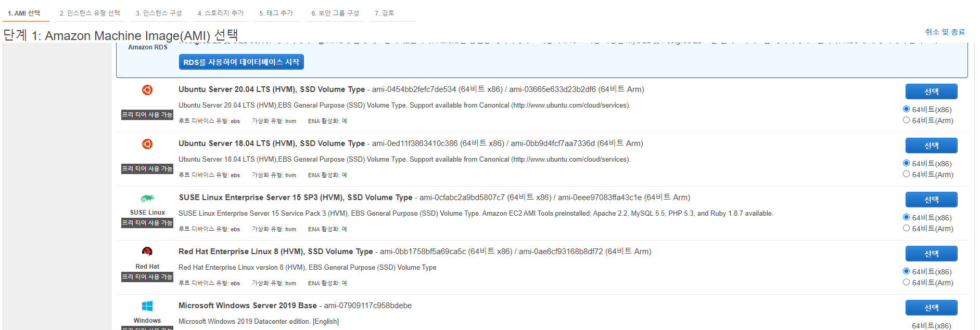Select 64-bit Arm for Ubuntu 20.04

point(906,120)
